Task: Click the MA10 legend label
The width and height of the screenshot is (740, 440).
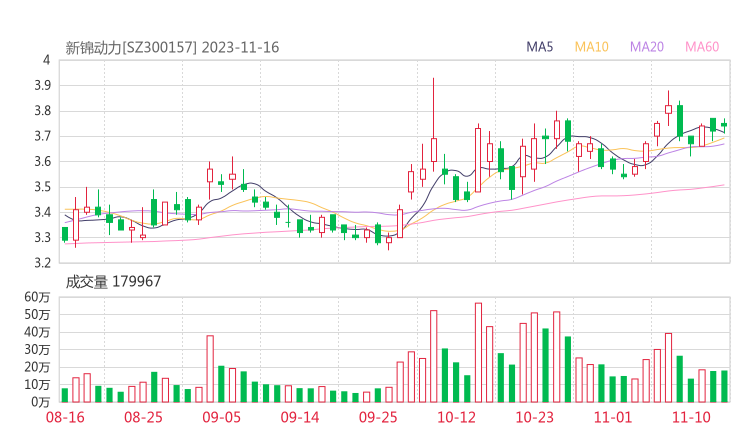Action: tap(591, 47)
